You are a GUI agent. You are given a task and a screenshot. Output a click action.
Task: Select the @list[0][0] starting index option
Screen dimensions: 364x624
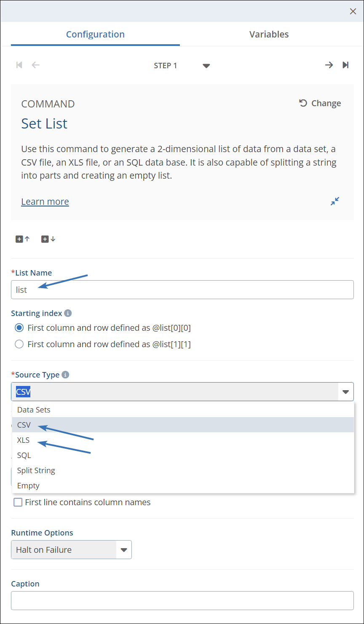[19, 328]
